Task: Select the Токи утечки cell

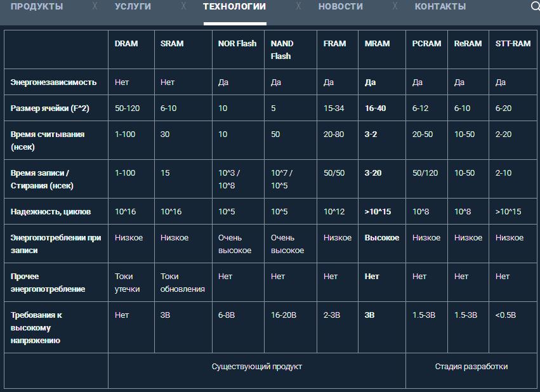Action: (124, 283)
